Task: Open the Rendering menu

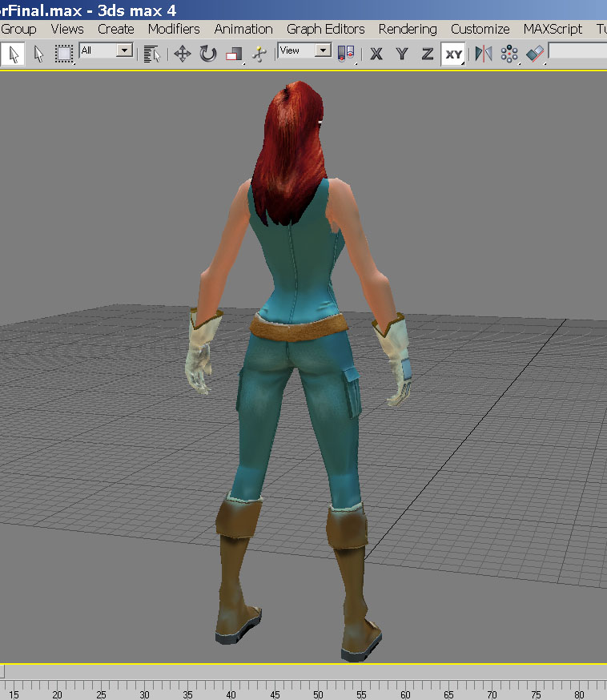Action: click(408, 29)
